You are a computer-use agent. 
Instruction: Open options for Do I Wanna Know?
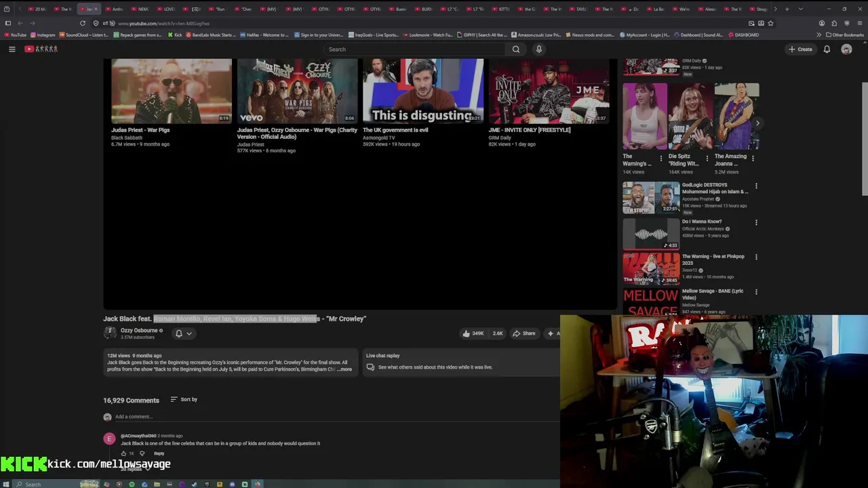[x=756, y=222]
